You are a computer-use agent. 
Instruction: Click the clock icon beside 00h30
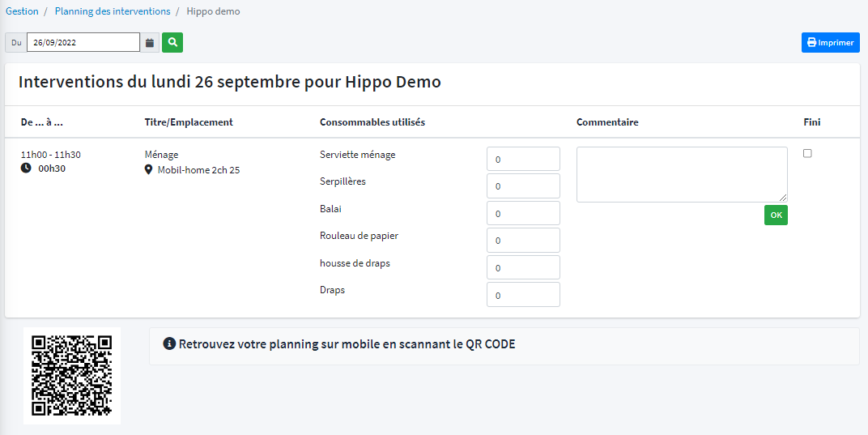(x=26, y=168)
